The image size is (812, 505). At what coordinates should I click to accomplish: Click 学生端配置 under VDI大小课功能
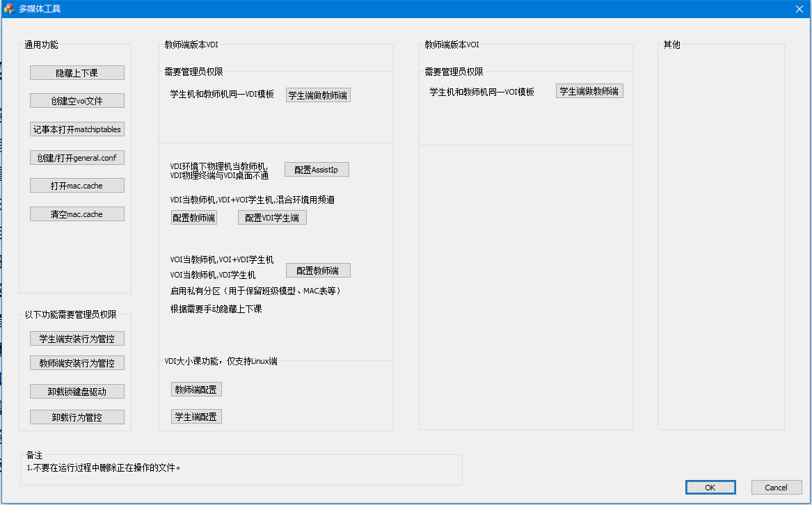[196, 417]
